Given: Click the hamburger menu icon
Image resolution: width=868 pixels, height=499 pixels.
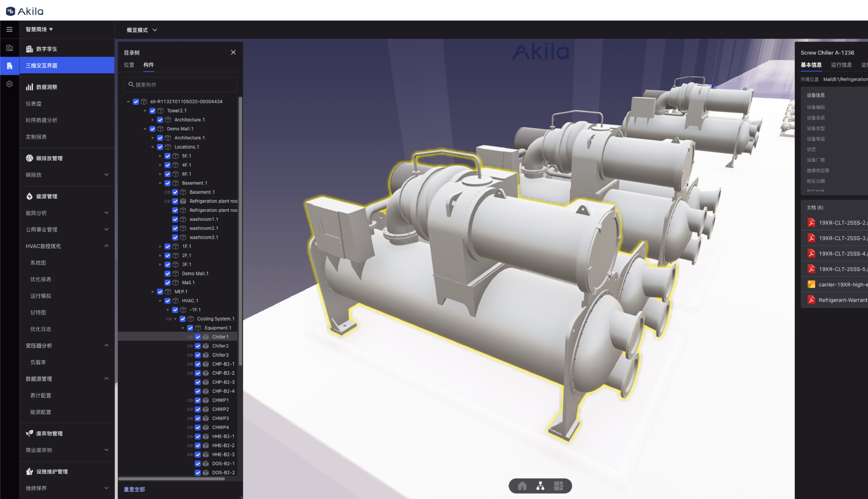Looking at the screenshot, I should coord(9,29).
